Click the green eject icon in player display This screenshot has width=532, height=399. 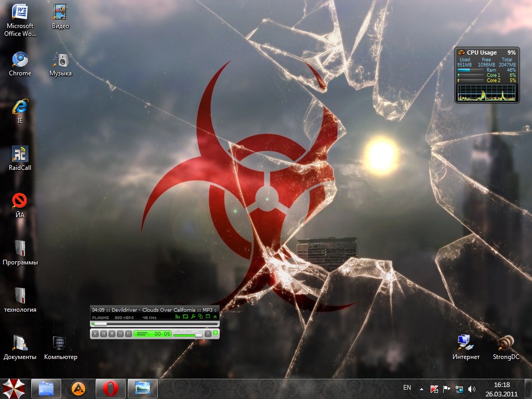click(x=215, y=316)
